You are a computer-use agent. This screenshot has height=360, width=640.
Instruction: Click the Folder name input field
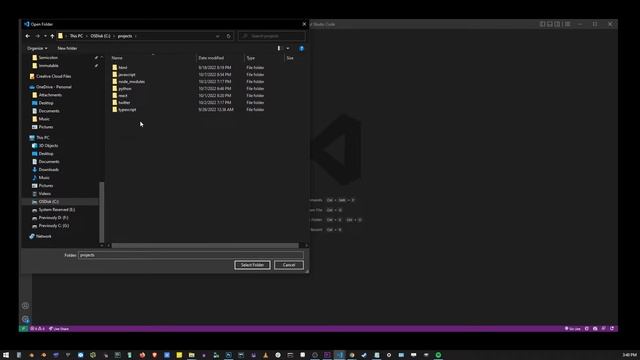point(191,255)
